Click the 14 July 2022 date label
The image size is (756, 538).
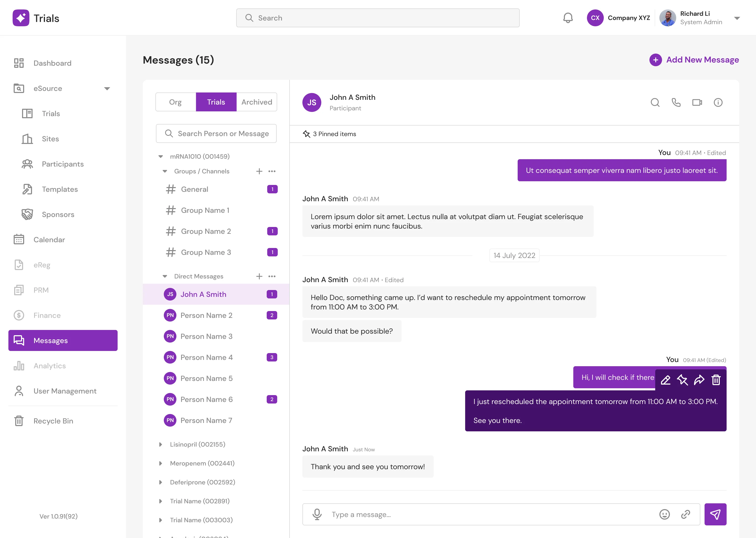(x=514, y=255)
